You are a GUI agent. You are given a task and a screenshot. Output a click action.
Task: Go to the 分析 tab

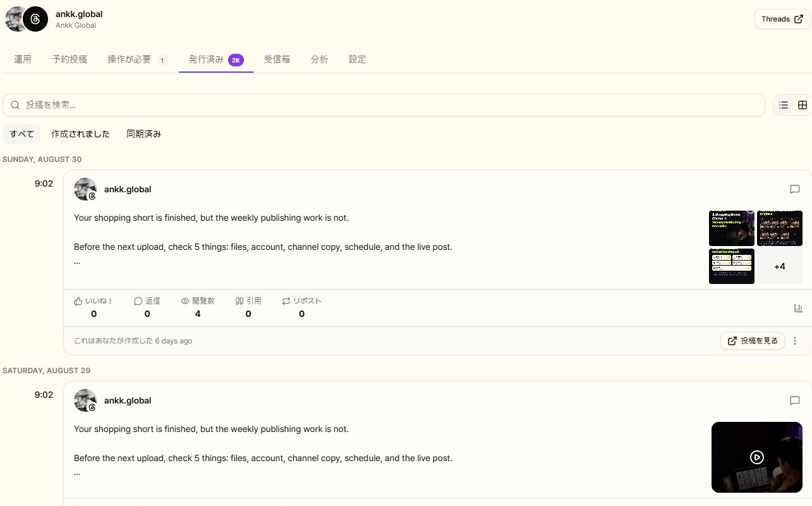[x=319, y=59]
